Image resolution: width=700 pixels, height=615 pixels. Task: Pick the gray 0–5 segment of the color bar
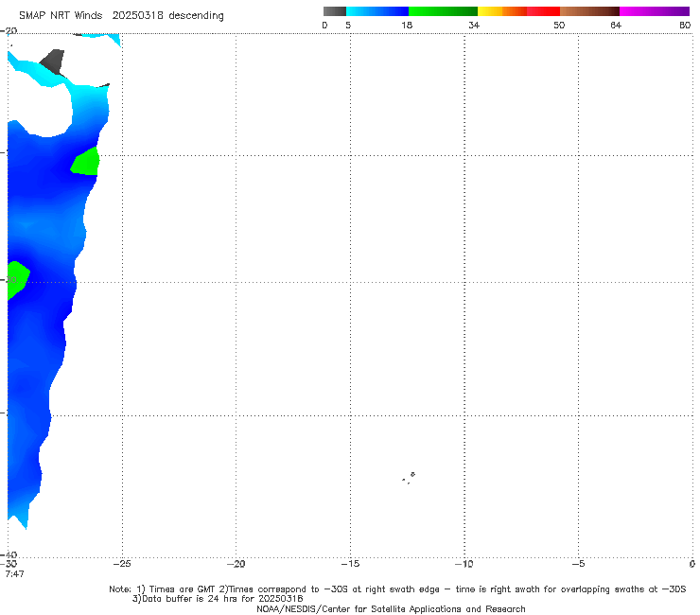334,11
